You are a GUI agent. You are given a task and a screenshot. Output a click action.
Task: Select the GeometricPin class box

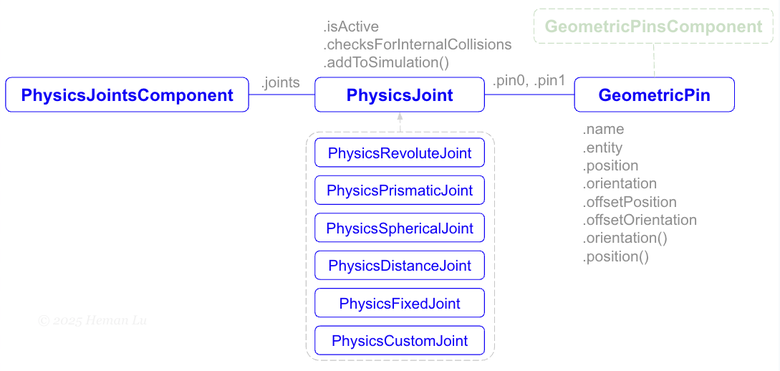click(654, 94)
